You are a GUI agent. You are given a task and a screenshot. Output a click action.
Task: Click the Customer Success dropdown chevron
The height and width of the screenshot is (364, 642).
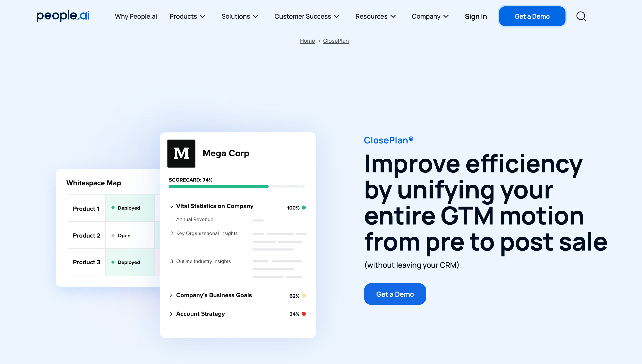click(337, 16)
